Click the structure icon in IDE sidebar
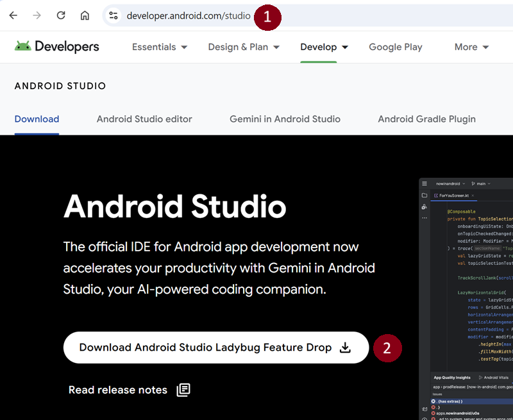 pos(425,206)
